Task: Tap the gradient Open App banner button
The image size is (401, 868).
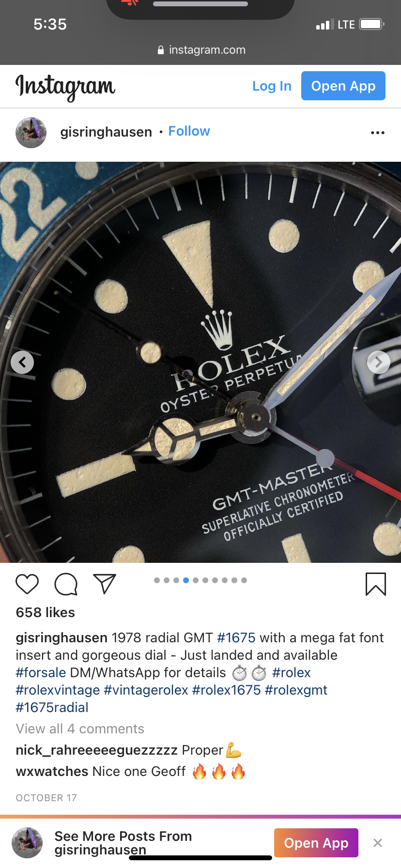Action: 316,843
